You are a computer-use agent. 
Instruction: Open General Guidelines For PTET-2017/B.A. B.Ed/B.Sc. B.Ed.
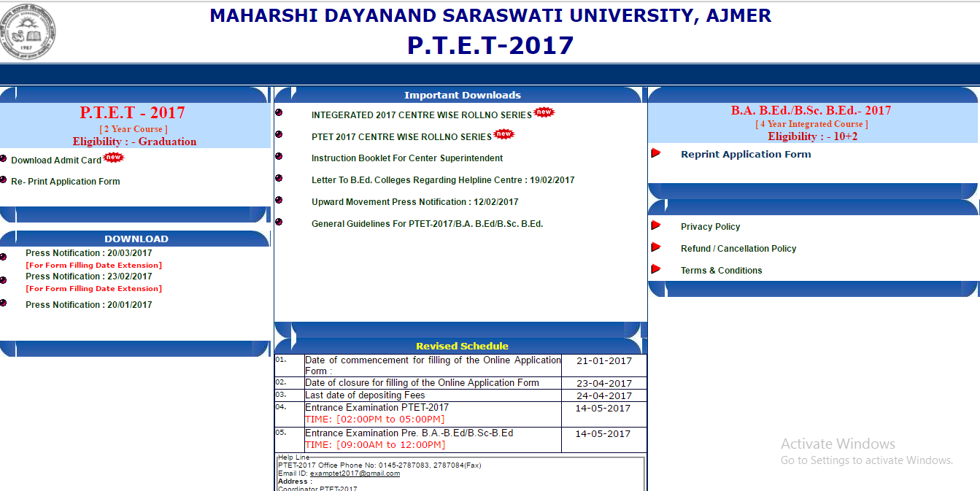pos(428,224)
